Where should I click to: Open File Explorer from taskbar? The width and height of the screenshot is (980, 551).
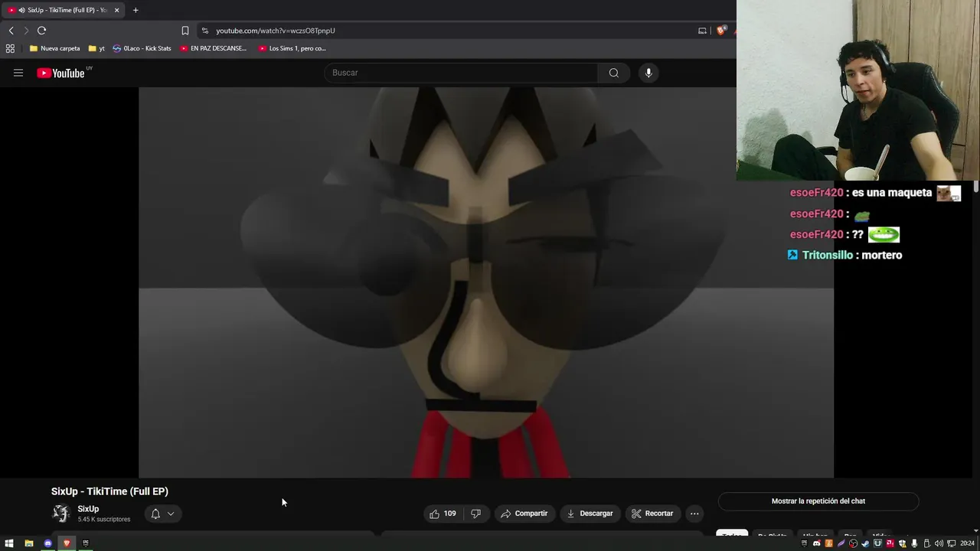[x=29, y=543]
